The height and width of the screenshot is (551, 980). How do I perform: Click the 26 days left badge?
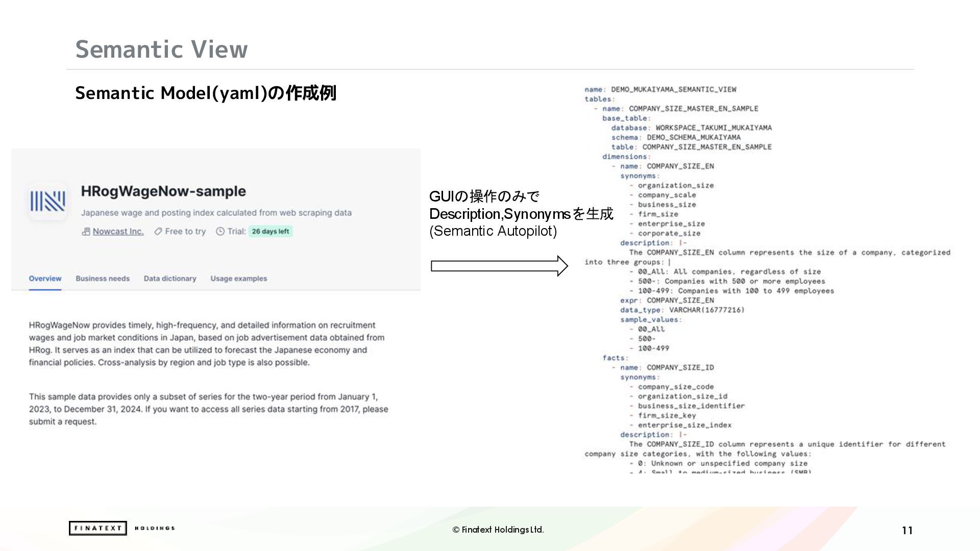270,232
